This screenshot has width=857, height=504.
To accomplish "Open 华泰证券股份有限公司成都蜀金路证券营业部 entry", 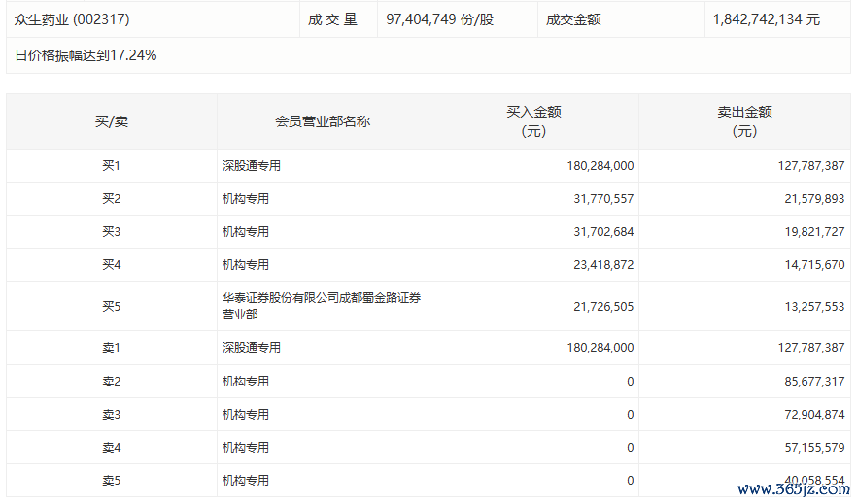I will pyautogui.click(x=322, y=306).
